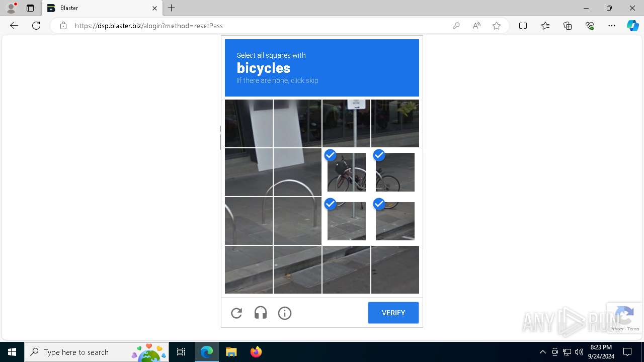The width and height of the screenshot is (644, 362).
Task: Open network status tray icon
Action: (567, 352)
